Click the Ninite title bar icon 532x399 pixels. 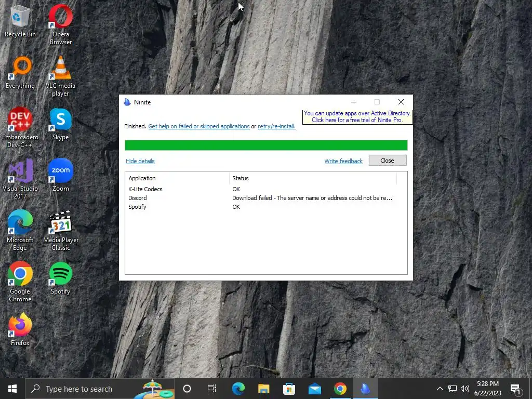click(x=127, y=102)
